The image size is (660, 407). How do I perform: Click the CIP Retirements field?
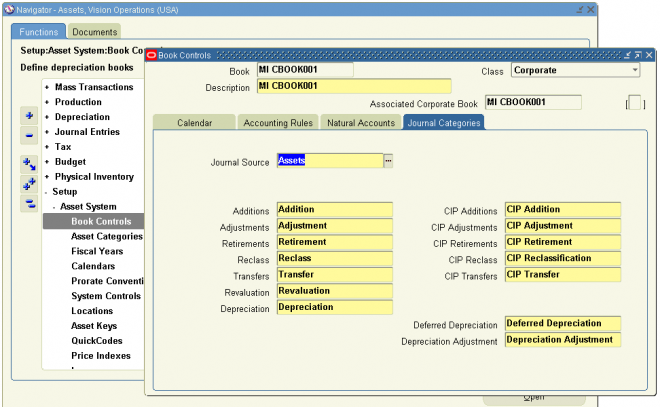tap(563, 242)
